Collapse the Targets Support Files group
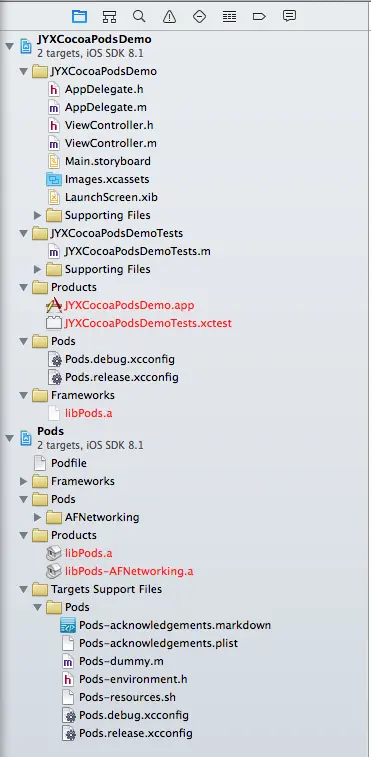The height and width of the screenshot is (757, 371). click(x=23, y=589)
